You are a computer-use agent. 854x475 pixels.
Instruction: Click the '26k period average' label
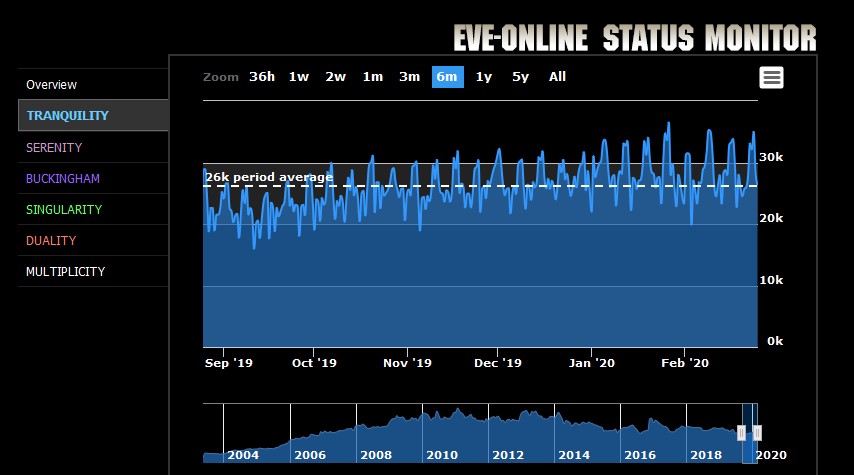tap(269, 177)
